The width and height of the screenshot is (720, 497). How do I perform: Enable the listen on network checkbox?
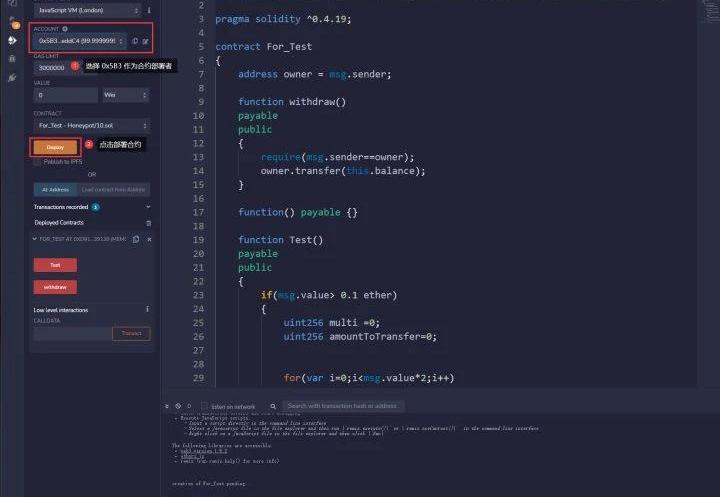(x=203, y=406)
